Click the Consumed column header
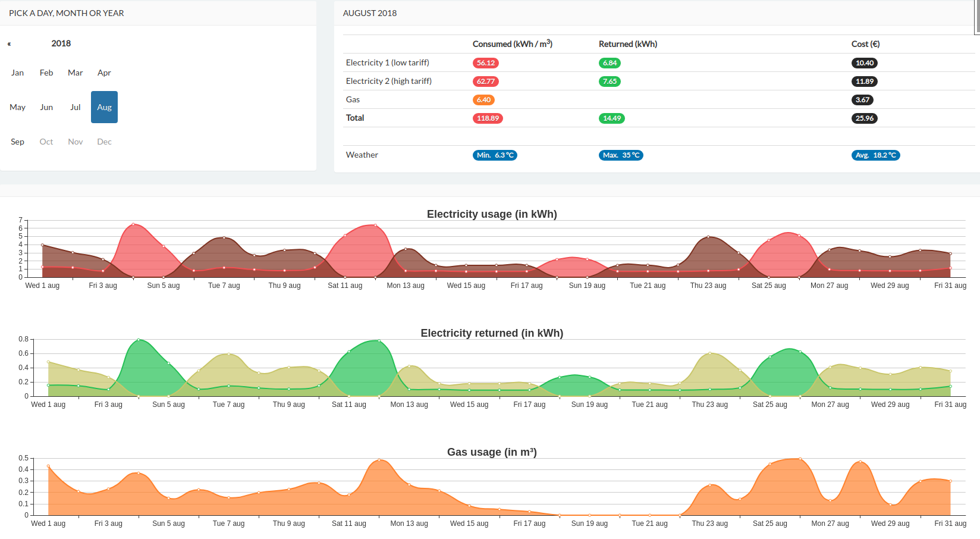This screenshot has width=980, height=539. pos(513,44)
